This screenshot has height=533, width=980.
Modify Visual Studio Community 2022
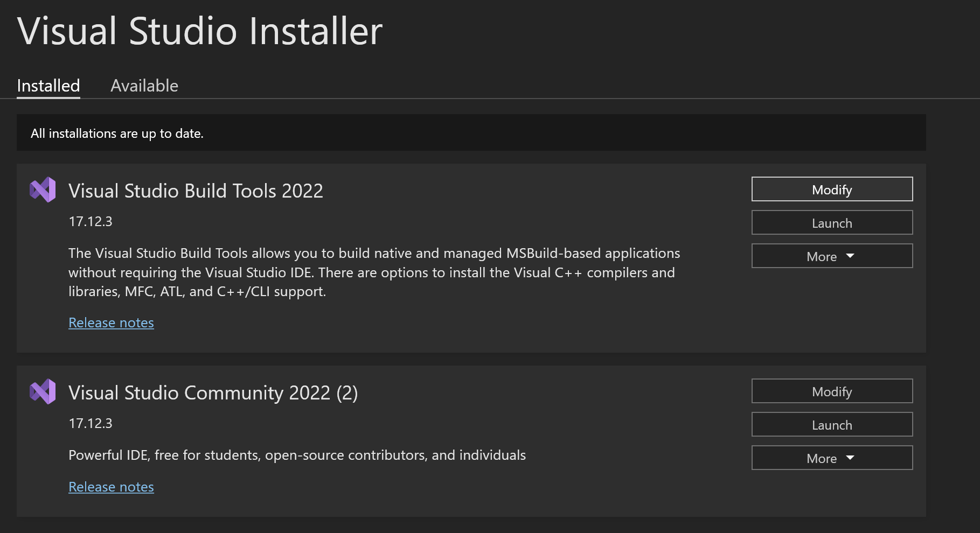[832, 391]
